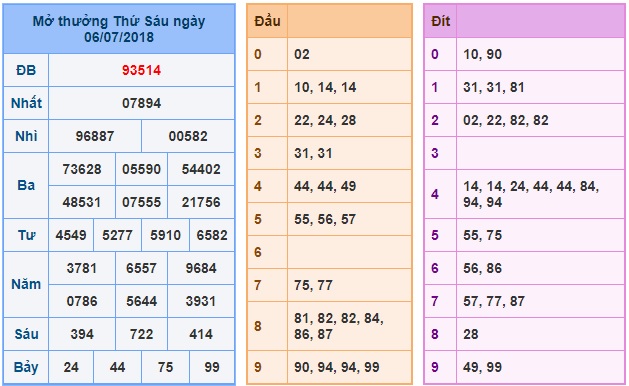Click '56, 86' in the Đít table
Viewport: 629px width, 386px height.
click(x=483, y=268)
